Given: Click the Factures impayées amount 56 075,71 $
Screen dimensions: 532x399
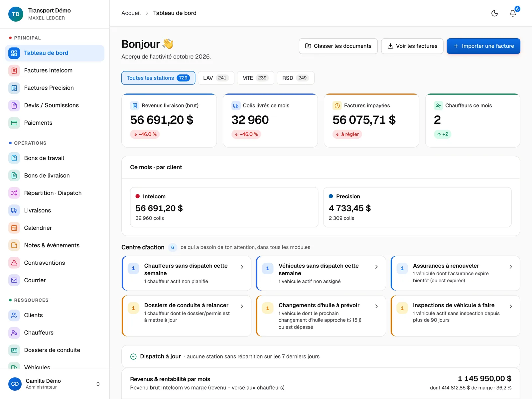Looking at the screenshot, I should 364,120.
